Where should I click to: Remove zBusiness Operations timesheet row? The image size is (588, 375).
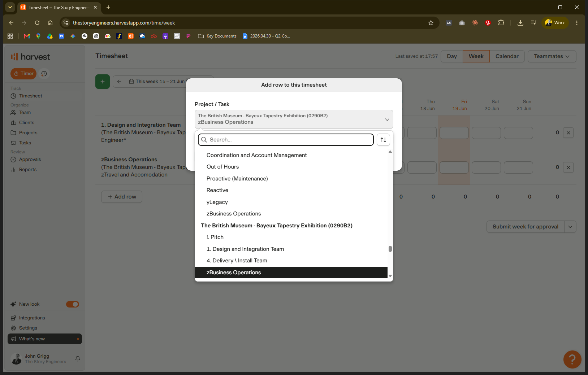click(x=568, y=167)
